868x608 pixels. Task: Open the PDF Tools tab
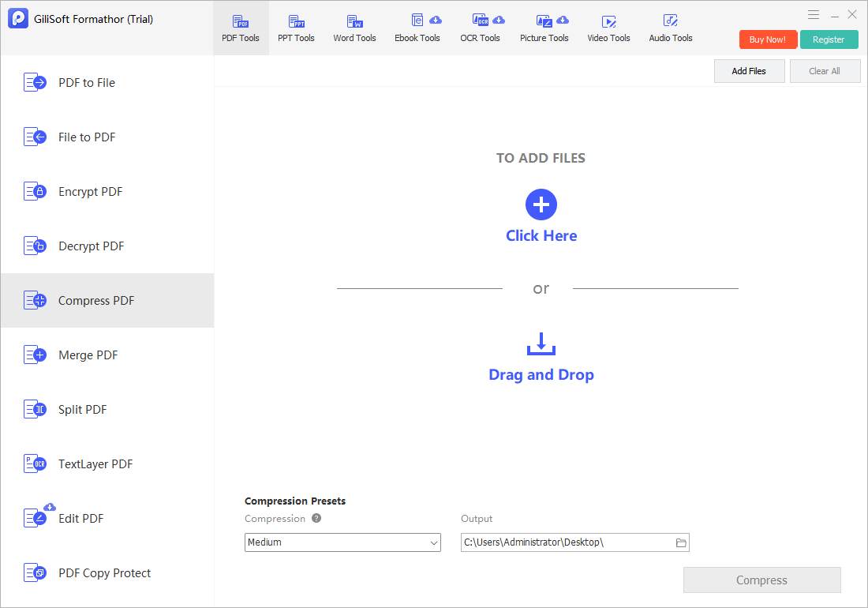point(241,28)
